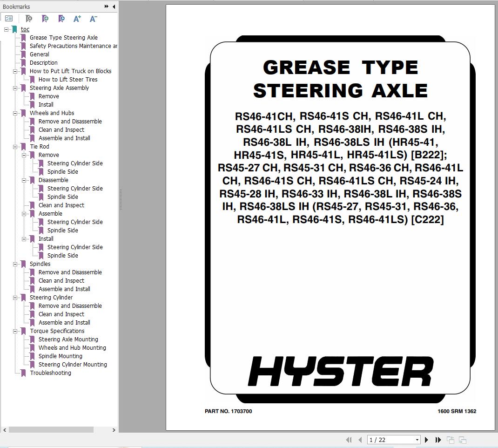
Task: Select the General bookmark
Action: click(x=40, y=54)
